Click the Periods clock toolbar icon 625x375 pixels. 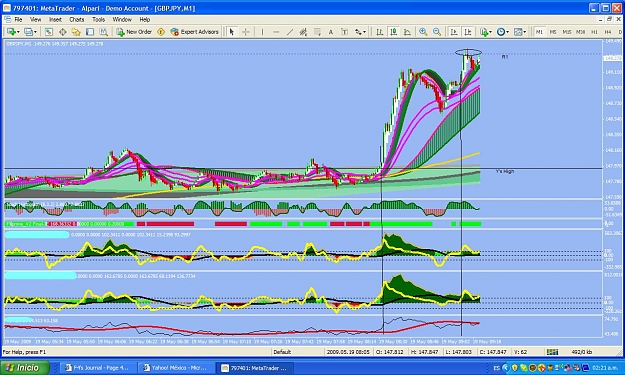point(501,32)
